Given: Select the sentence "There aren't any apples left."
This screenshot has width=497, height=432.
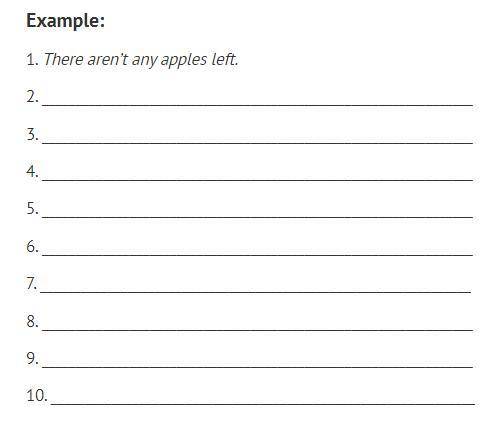Looking at the screenshot, I should [141, 60].
